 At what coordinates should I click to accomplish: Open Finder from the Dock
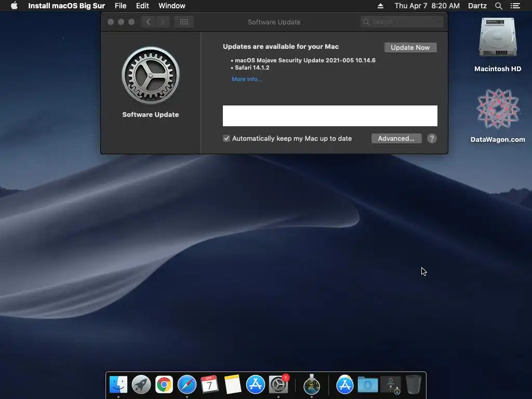[118, 385]
